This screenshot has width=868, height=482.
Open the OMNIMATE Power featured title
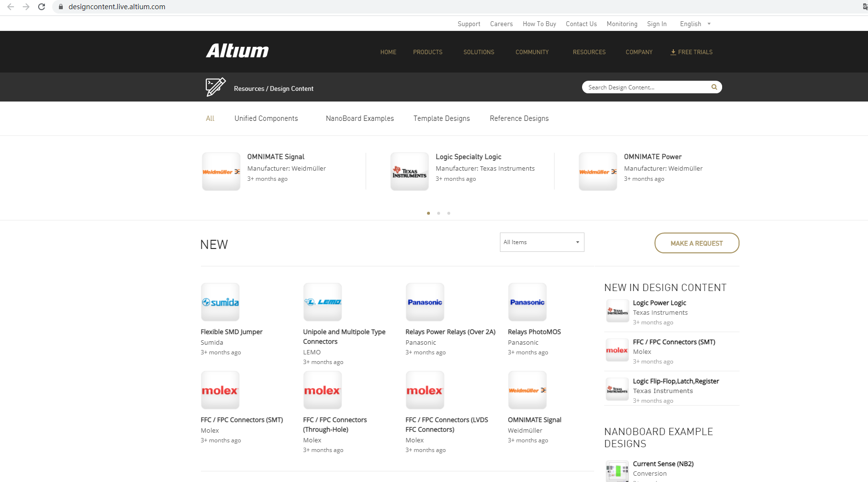tap(653, 157)
